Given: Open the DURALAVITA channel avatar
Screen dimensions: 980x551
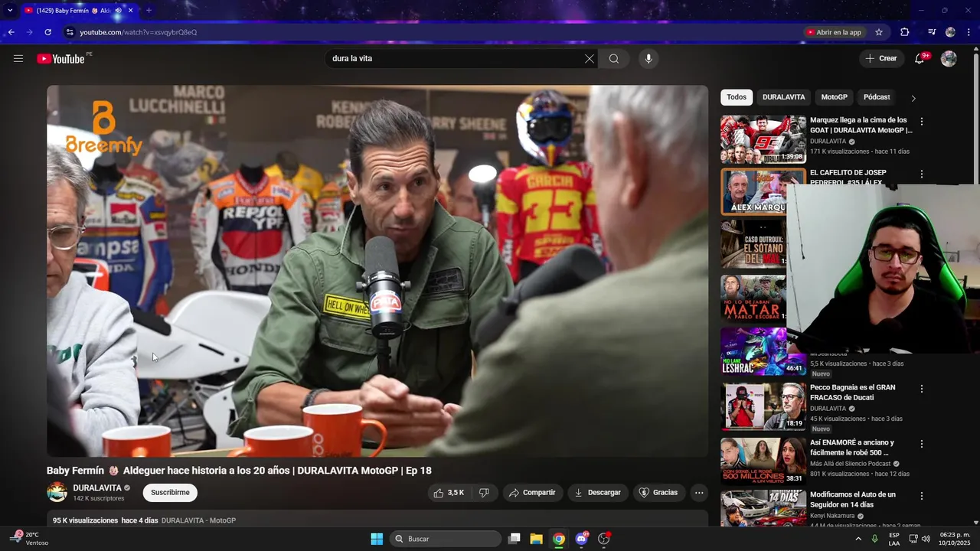Looking at the screenshot, I should tap(57, 492).
